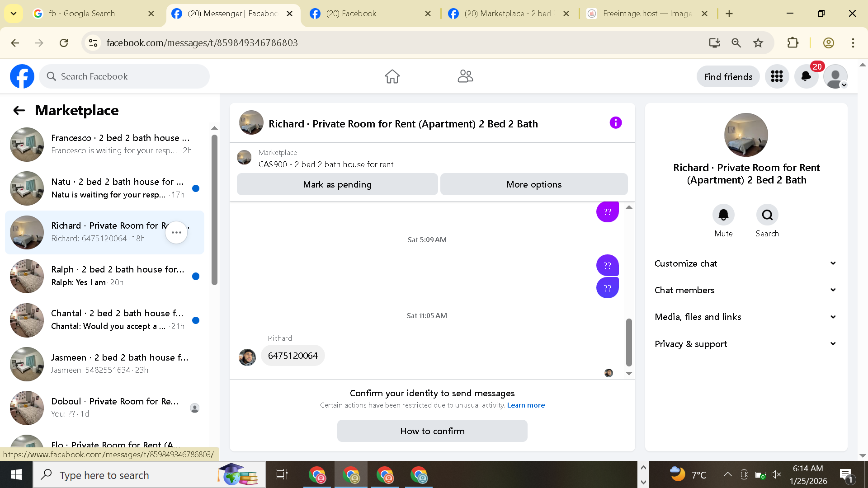The width and height of the screenshot is (868, 488).
Task: Open the notifications bell
Action: pyautogui.click(x=806, y=76)
